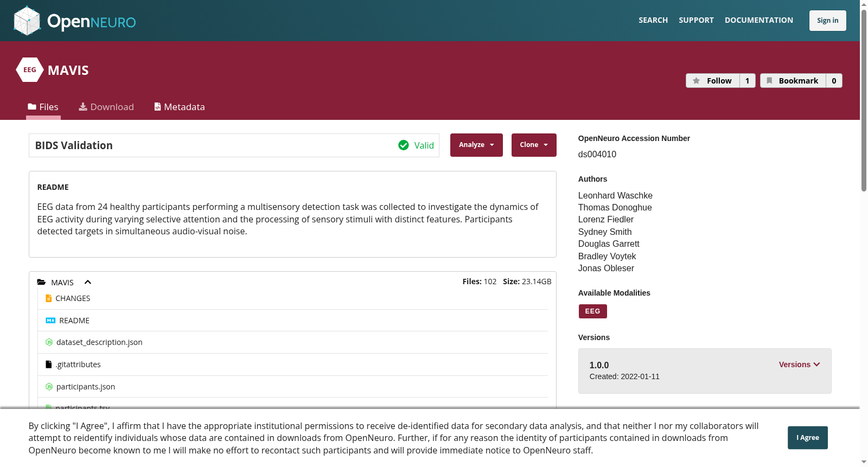Click the BIDS Validation heading
The image size is (868, 467).
coord(74,145)
